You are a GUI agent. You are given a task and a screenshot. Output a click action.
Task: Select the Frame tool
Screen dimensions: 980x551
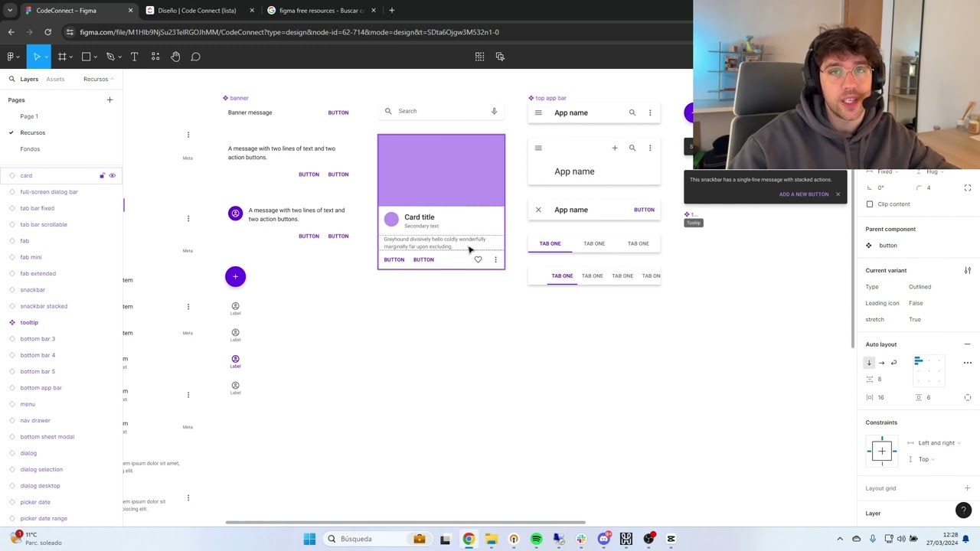pos(62,57)
